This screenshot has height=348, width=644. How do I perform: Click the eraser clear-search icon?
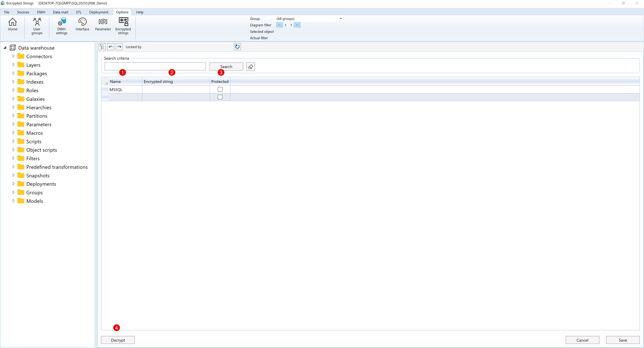(x=251, y=67)
